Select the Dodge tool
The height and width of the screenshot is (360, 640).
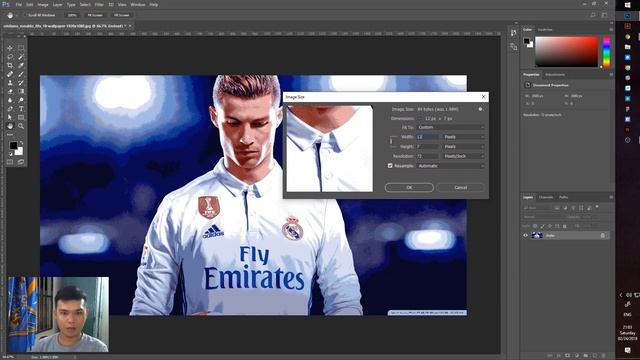coord(21,100)
